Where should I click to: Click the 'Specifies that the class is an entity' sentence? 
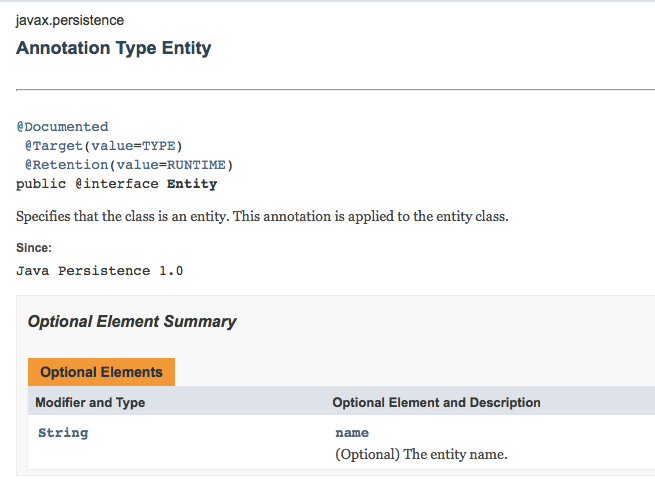tap(263, 216)
